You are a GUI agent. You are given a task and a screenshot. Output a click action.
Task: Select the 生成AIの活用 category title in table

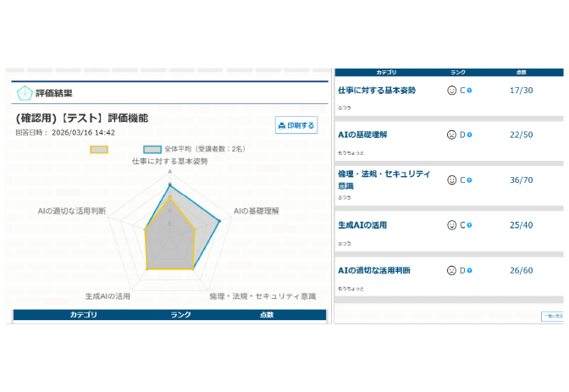pos(362,225)
